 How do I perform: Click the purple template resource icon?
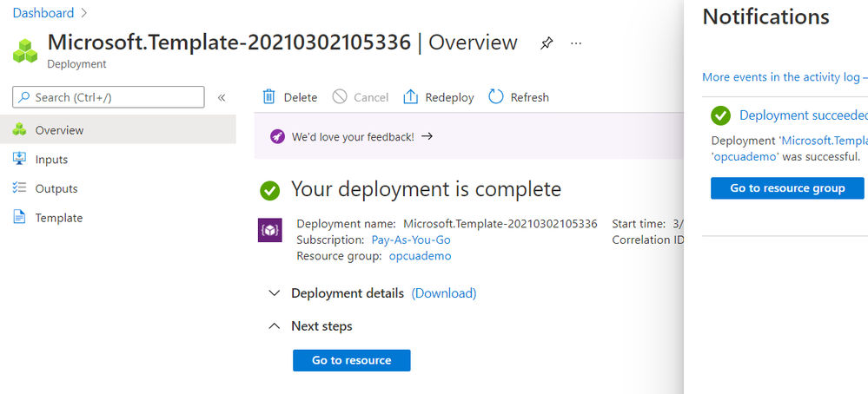coord(270,230)
